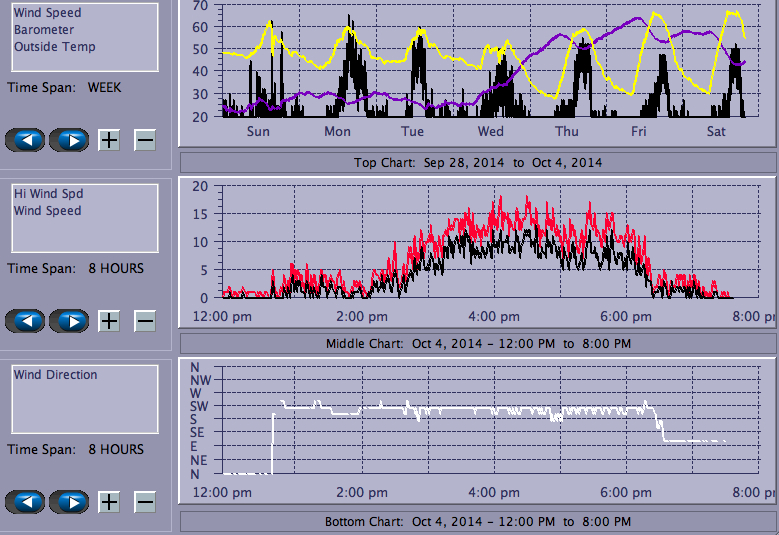Hit the plus button for Wind Direction chart
Screen dimensions: 779x535
[x=109, y=502]
